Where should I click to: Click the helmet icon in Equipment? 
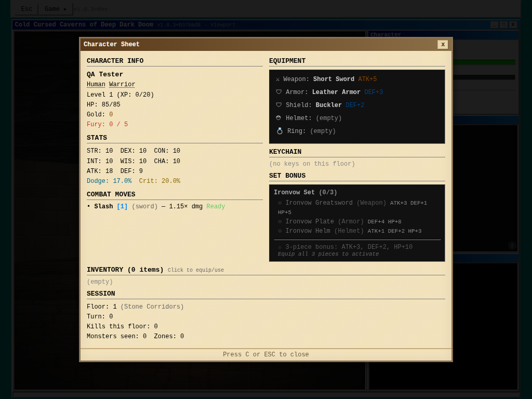point(278,118)
